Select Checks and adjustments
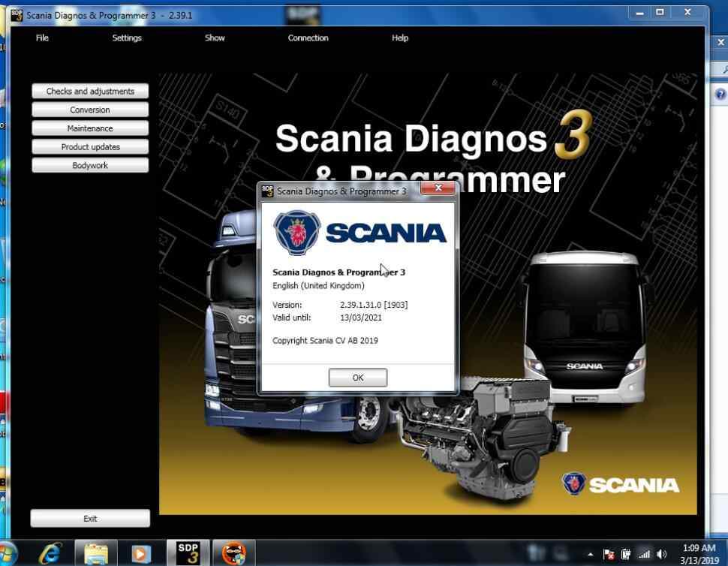Image resolution: width=728 pixels, height=566 pixels. point(90,91)
